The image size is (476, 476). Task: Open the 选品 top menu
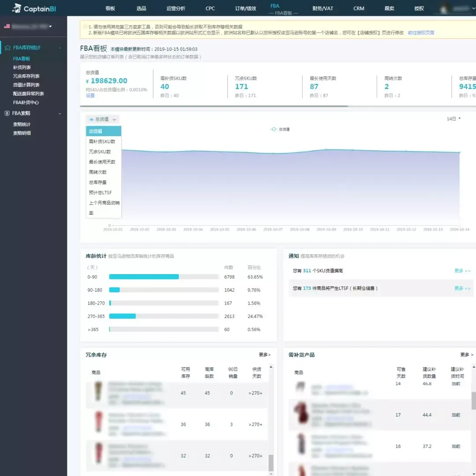click(141, 8)
